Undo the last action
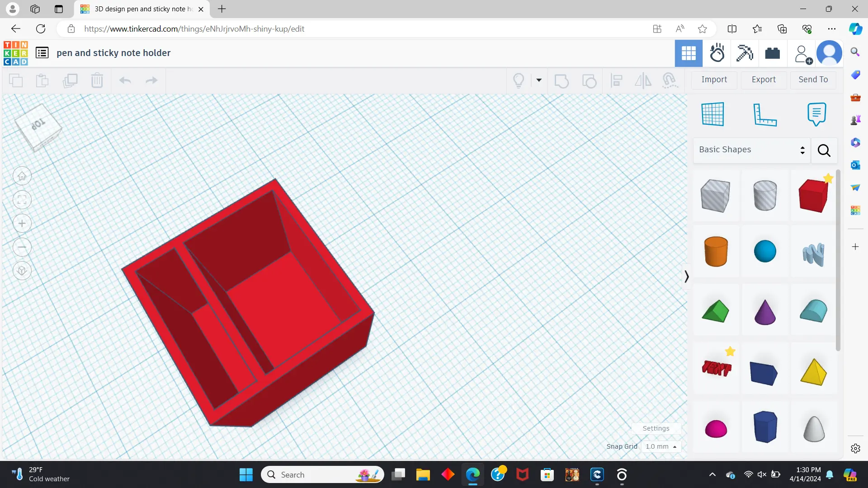Image resolution: width=868 pixels, height=488 pixels. pos(125,80)
